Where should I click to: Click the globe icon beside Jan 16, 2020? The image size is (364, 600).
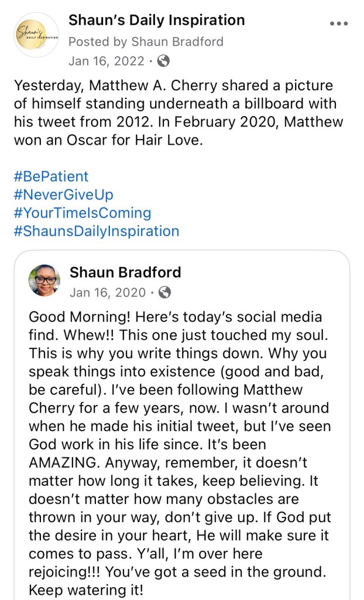click(166, 292)
